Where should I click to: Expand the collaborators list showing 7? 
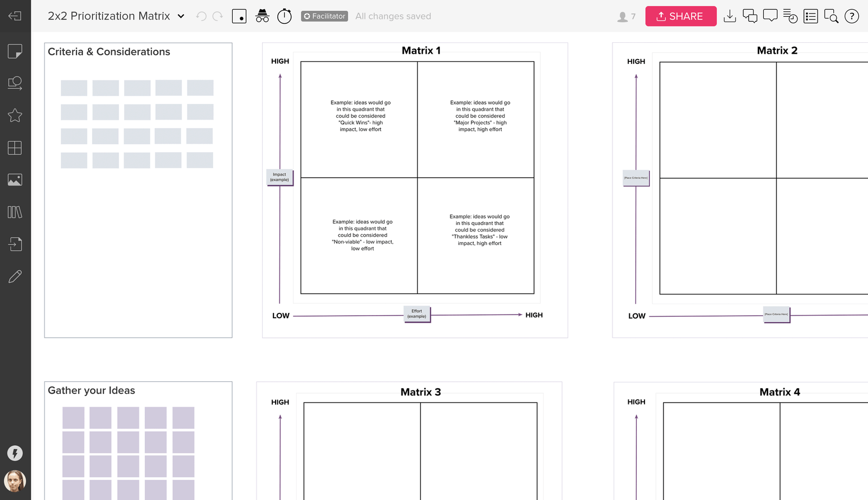point(625,16)
